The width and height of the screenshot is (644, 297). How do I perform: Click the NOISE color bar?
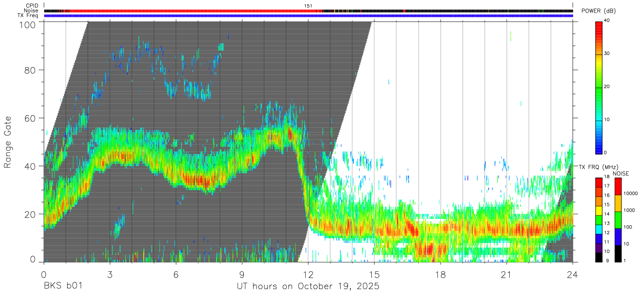point(618,220)
